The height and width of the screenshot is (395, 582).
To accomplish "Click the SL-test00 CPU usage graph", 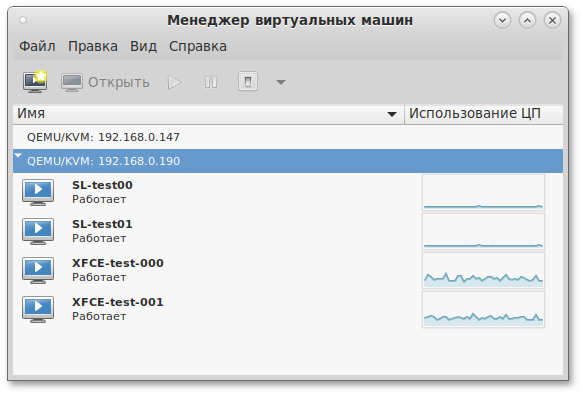I will point(483,192).
